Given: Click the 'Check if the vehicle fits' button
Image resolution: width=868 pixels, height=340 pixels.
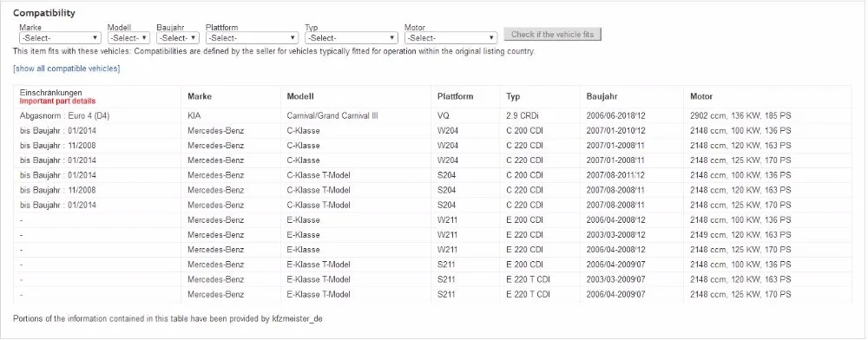Looking at the screenshot, I should 552,35.
